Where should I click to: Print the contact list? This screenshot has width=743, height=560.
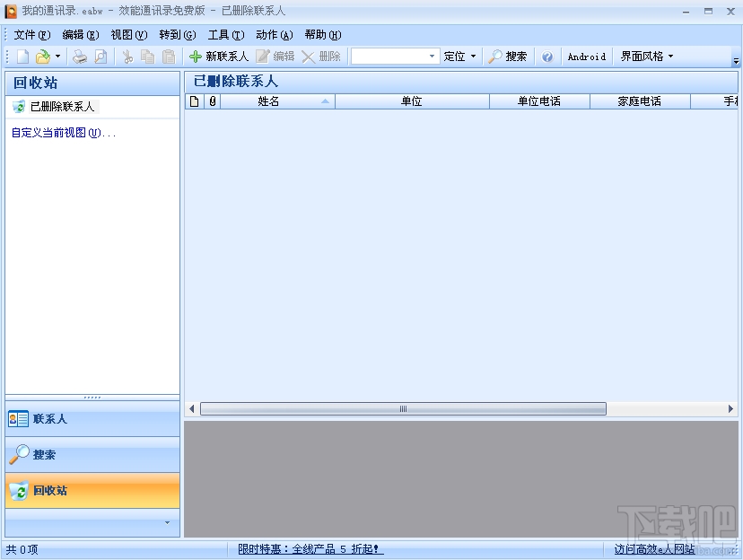click(79, 56)
